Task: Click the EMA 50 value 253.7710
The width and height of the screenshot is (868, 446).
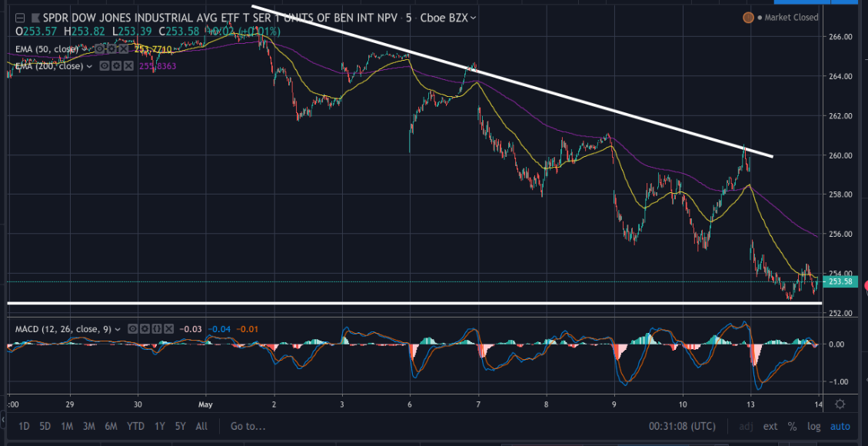Action: point(151,49)
